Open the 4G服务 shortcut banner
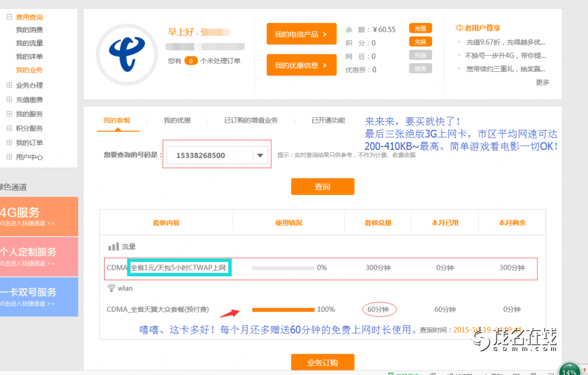The height and width of the screenshot is (375, 588). pyautogui.click(x=39, y=217)
